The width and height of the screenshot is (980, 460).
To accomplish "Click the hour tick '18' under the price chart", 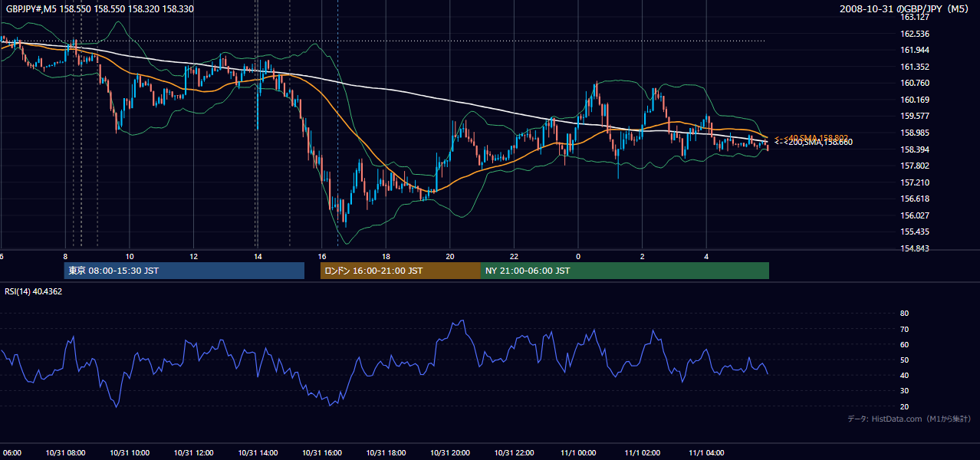I will [386, 257].
